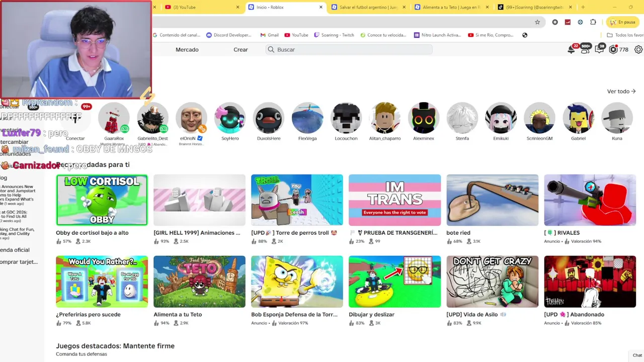Image resolution: width=644 pixels, height=362 pixels.
Task: Open Alitan_chaparro friend avatar
Action: pos(385,119)
